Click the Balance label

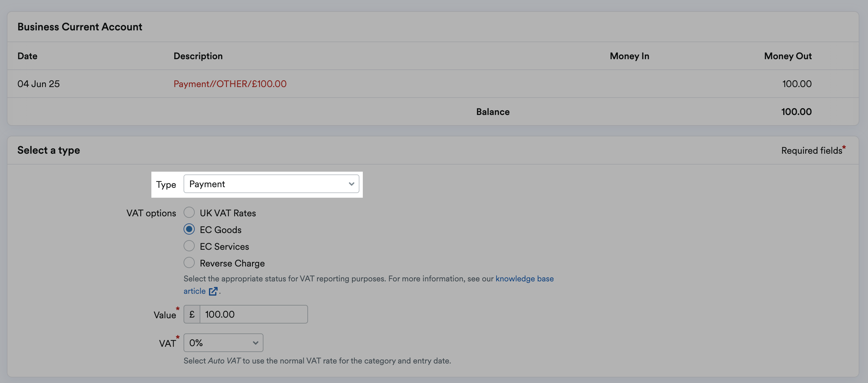493,112
